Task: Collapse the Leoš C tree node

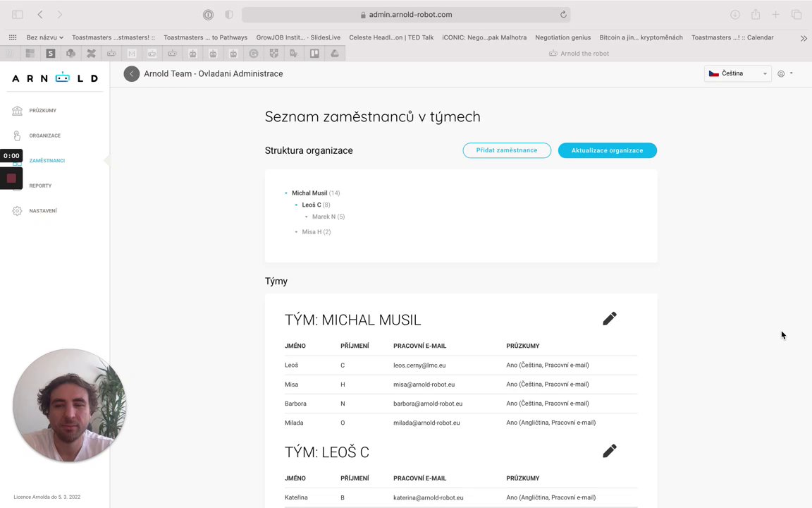Action: tap(296, 205)
